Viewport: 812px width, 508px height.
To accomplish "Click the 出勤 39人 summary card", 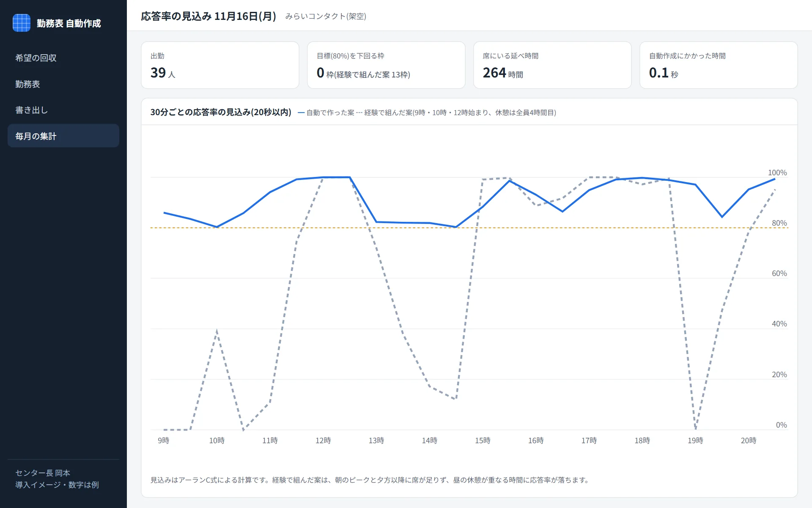I will coord(220,65).
